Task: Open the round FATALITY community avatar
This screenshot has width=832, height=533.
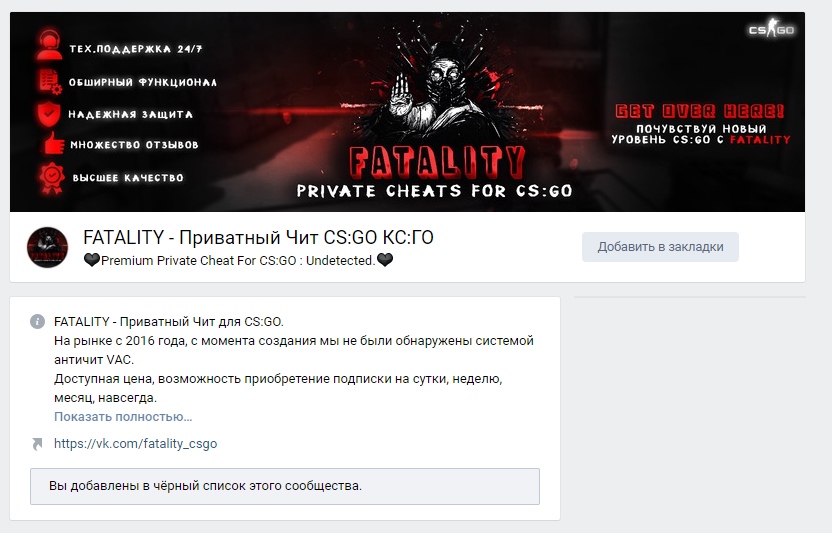Action: click(47, 247)
